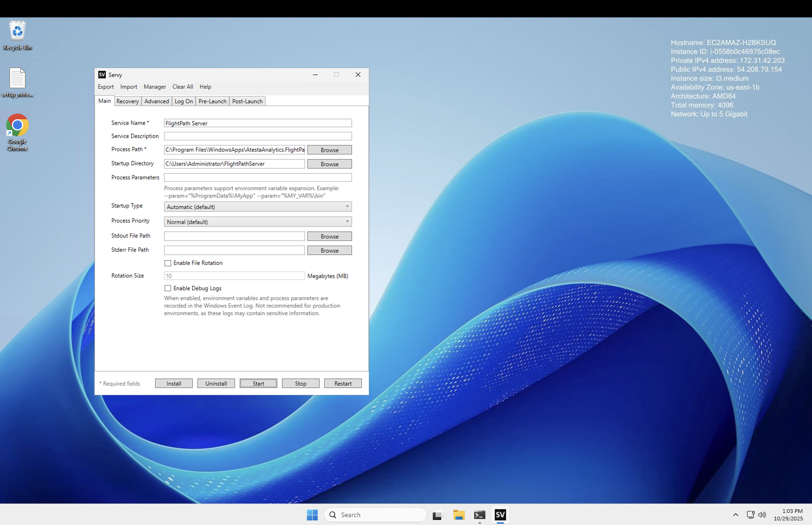Click the Service Description input field
The image size is (812, 525).
(258, 136)
